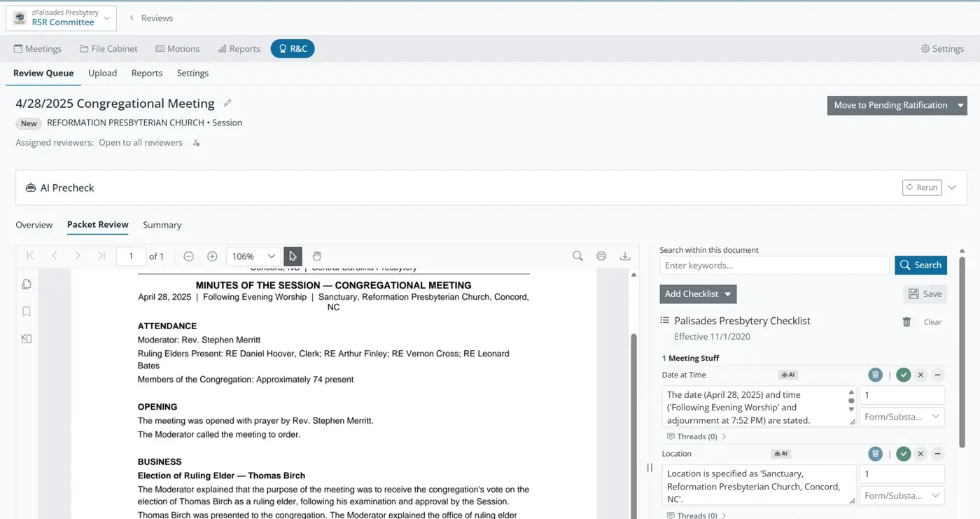This screenshot has width=980, height=519.
Task: Zoom out the document viewer
Action: coord(188,256)
